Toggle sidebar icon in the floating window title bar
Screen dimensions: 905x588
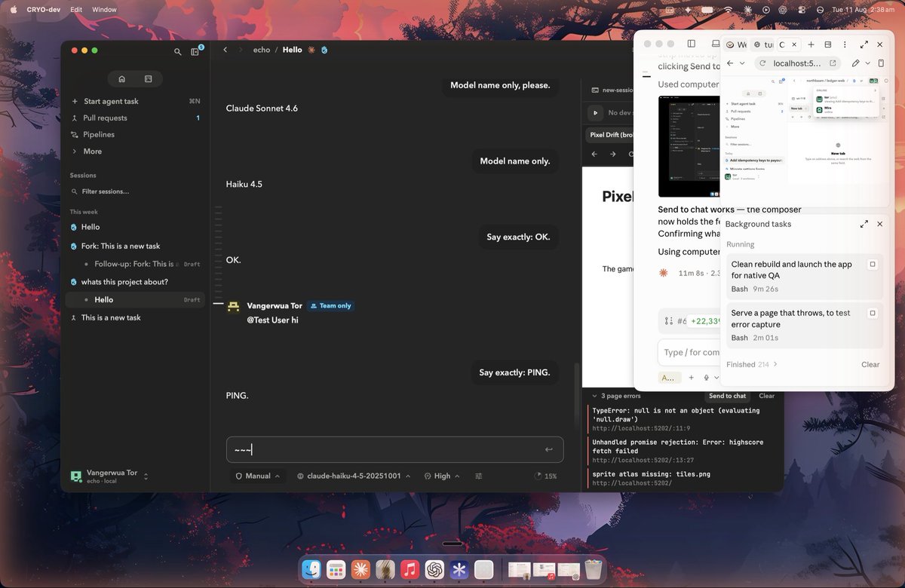click(x=691, y=44)
